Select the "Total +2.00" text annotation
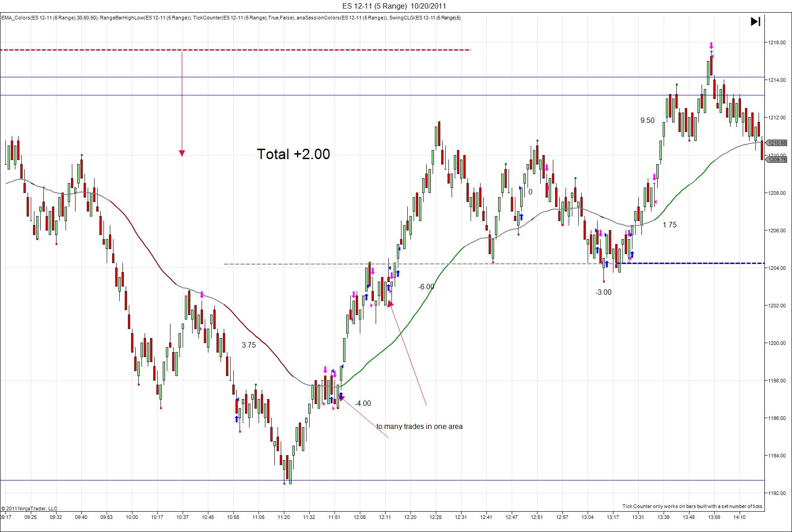The height and width of the screenshot is (532, 792). (x=293, y=154)
